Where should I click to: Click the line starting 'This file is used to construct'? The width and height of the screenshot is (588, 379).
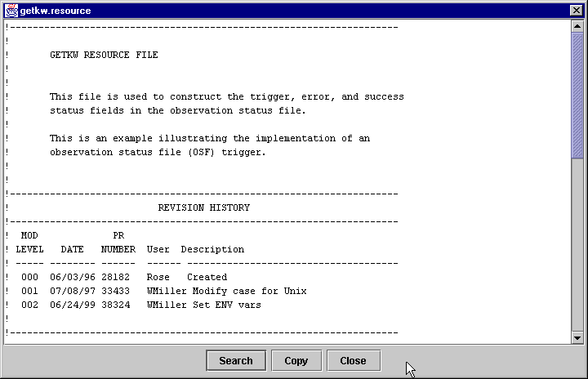coord(226,97)
